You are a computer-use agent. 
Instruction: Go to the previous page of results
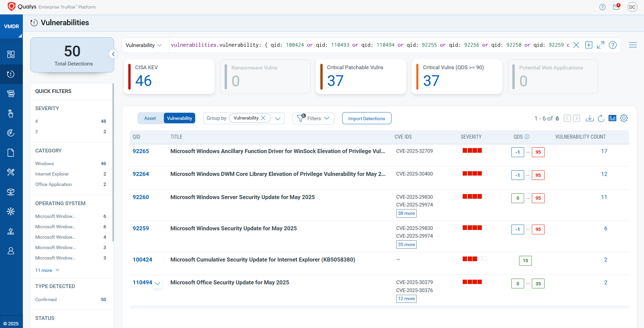pos(567,118)
